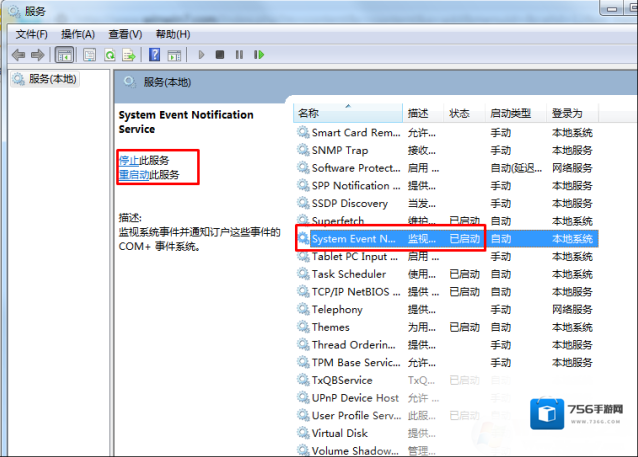Toggle the show/hide console tree button
638x457 pixels.
click(x=64, y=55)
